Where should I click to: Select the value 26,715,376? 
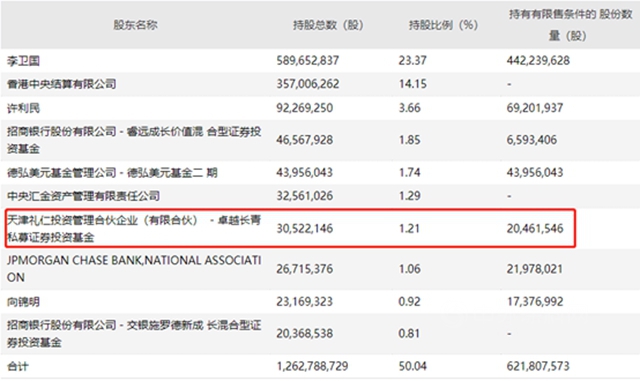pos(304,269)
